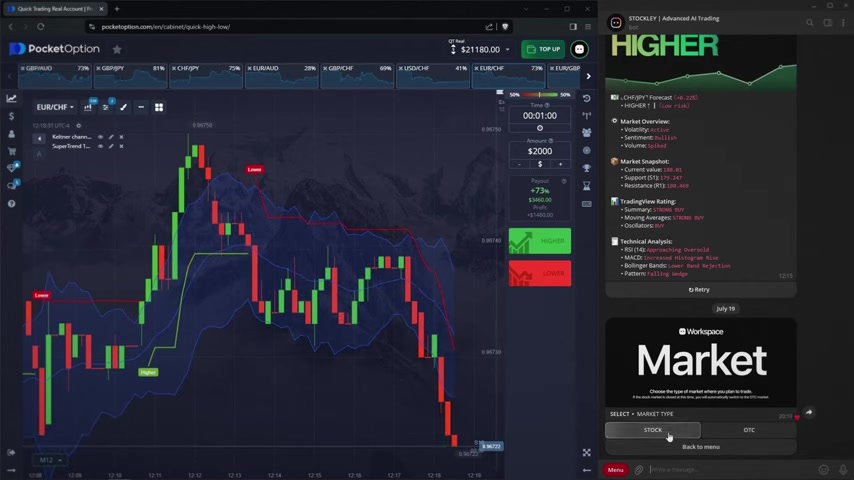The width and height of the screenshot is (854, 480).
Task: Click the 00:01:00 trade time field
Action: pos(540,116)
